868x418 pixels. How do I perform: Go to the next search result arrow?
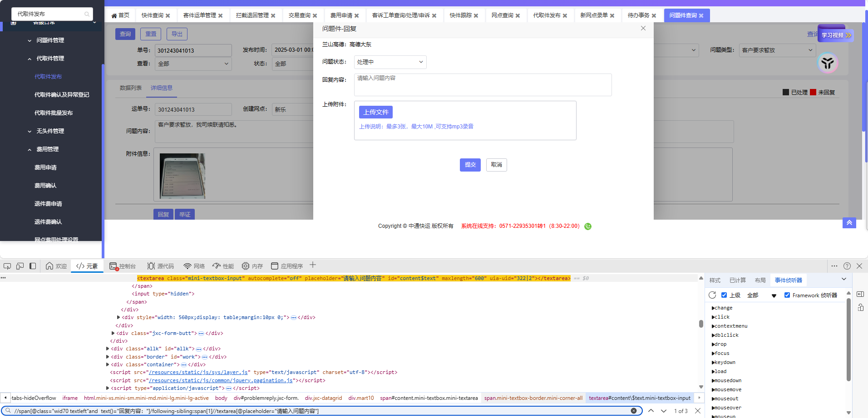tap(664, 411)
